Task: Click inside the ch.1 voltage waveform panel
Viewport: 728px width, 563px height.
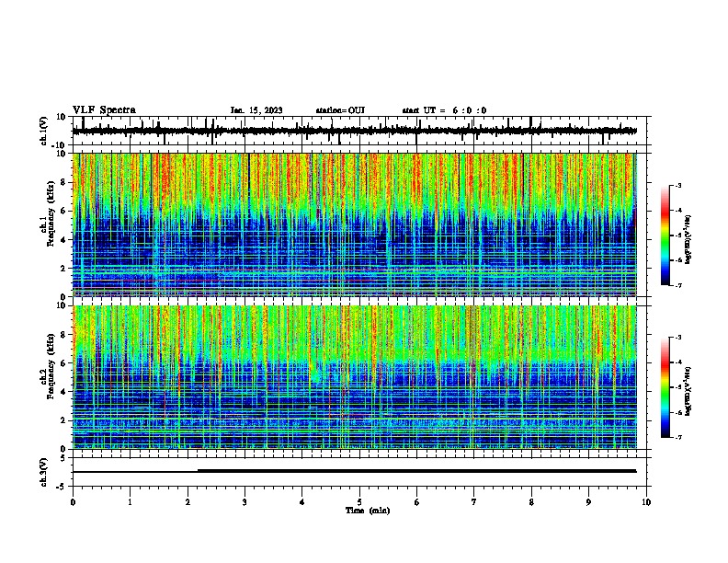Action: click(359, 131)
